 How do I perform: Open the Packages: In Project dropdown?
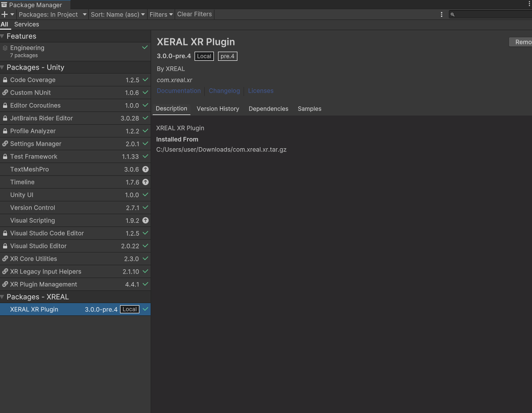[53, 14]
